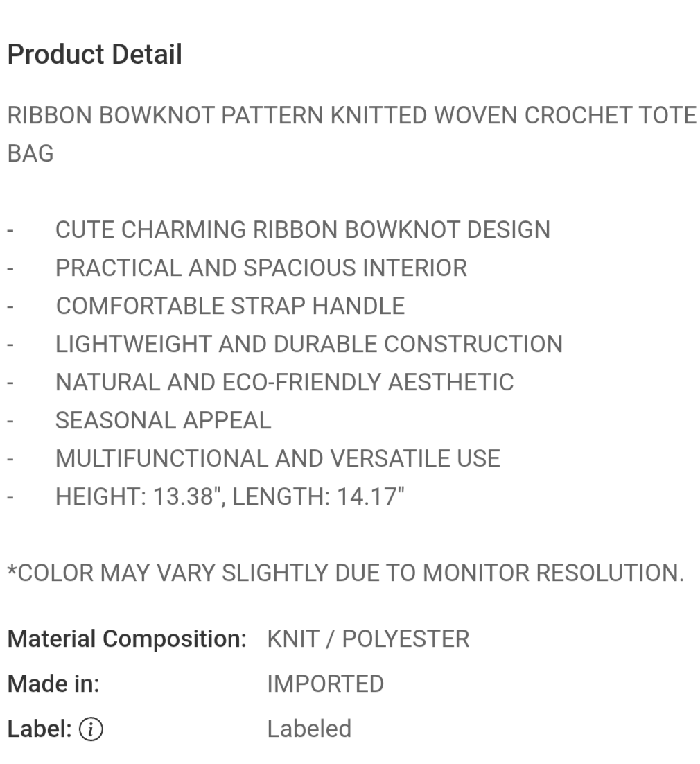Tap LIGHTWEIGHT AND DURABLE CONSTRUCTION text
Viewport: 700px width, 764px height.
pyautogui.click(x=308, y=344)
